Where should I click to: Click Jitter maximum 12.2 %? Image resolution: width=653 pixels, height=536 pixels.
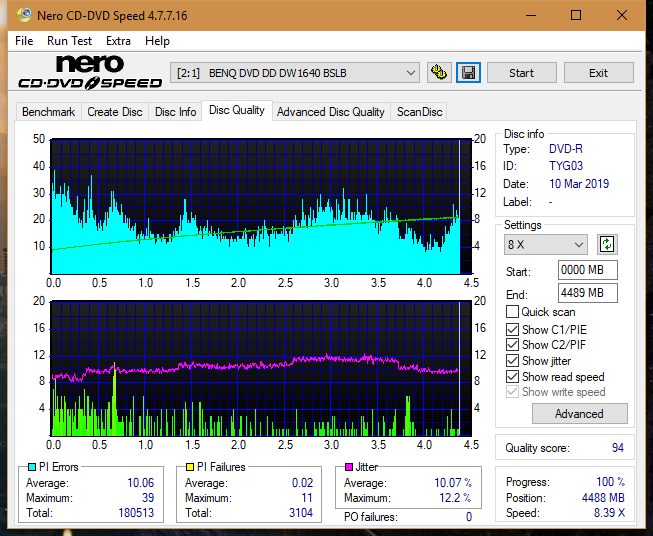tap(455, 498)
